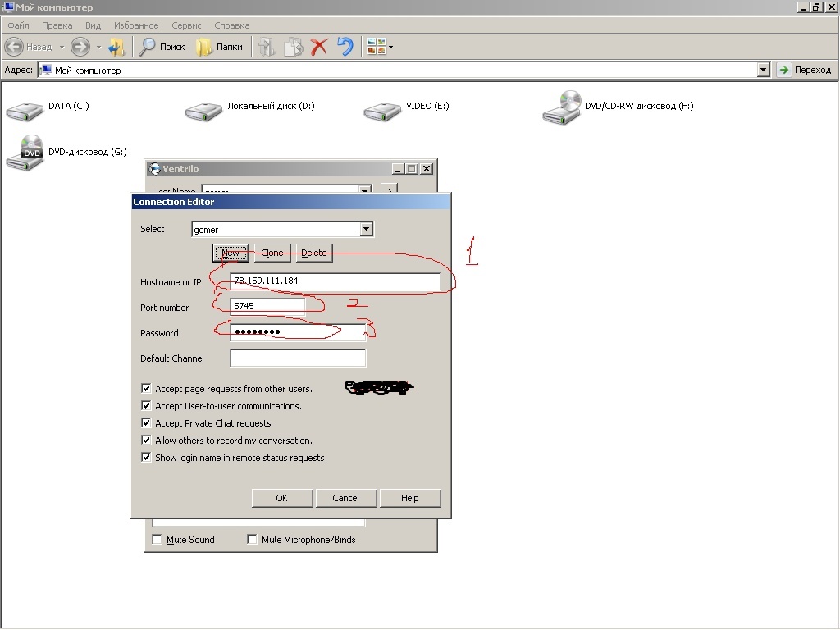Click the Delete button in Connection Editor
Viewport: 840px width, 630px height.
click(314, 253)
